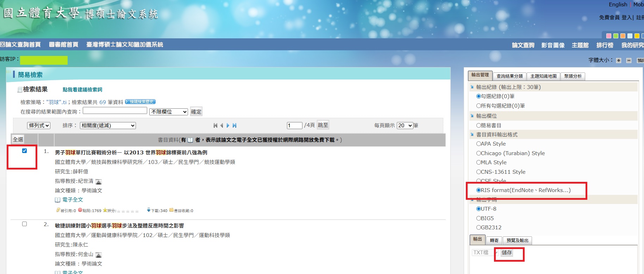This screenshot has height=274, width=644.
Task: Uncheck the first search result checkbox
Action: coord(24,151)
